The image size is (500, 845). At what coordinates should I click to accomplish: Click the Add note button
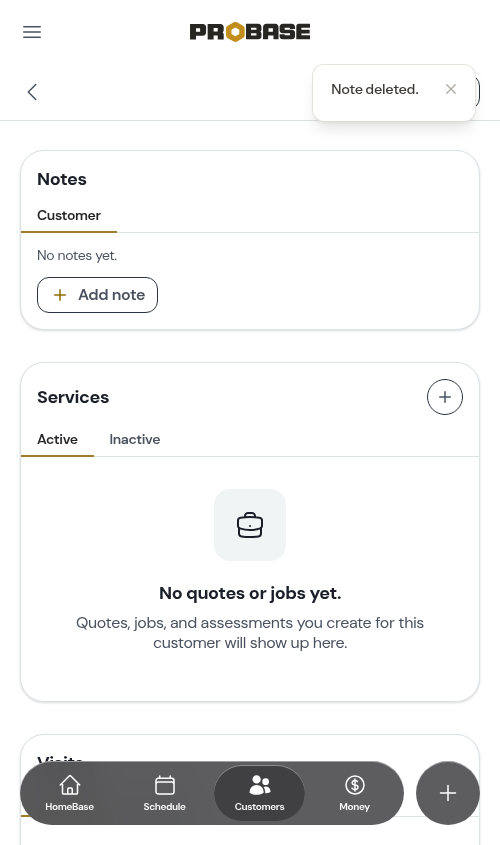pyautogui.click(x=98, y=295)
